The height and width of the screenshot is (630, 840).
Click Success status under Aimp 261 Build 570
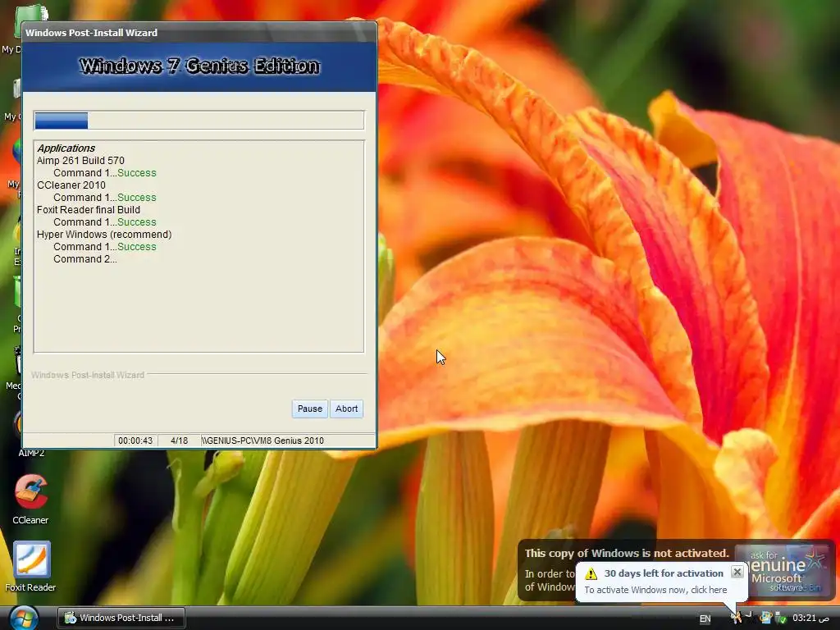point(137,173)
